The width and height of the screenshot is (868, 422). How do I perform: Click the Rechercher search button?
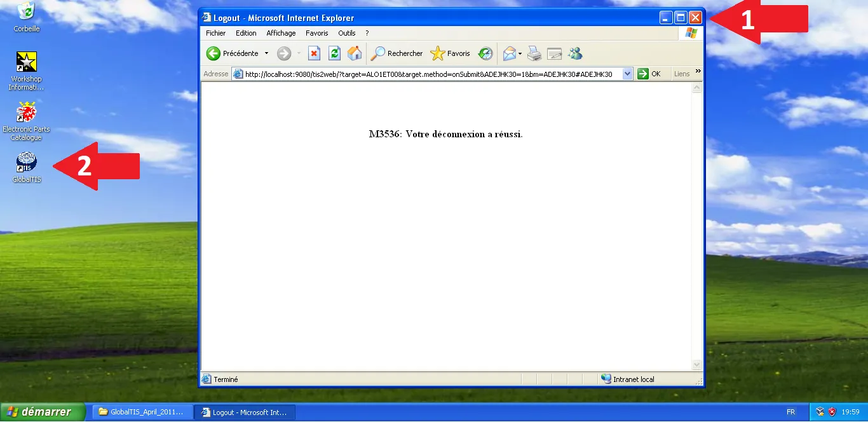click(x=397, y=54)
